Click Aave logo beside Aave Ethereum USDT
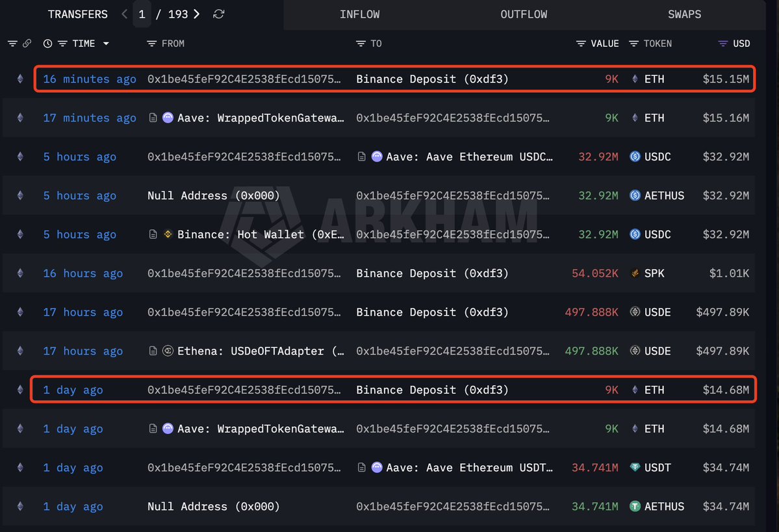The height and width of the screenshot is (532, 779). click(377, 468)
